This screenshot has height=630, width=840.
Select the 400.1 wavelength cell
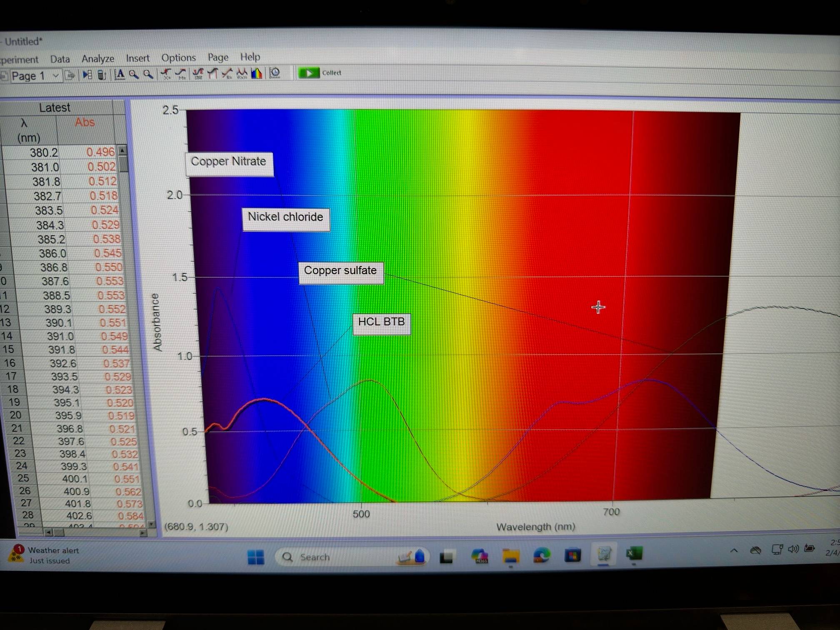(75, 479)
